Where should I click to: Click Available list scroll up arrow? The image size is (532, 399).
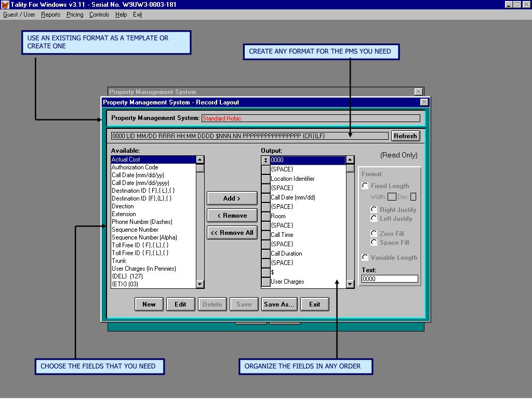tap(200, 159)
